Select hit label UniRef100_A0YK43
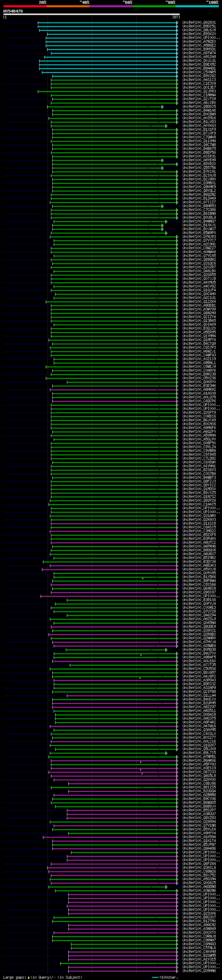The image size is (222, 980). pyautogui.click(x=199, y=125)
